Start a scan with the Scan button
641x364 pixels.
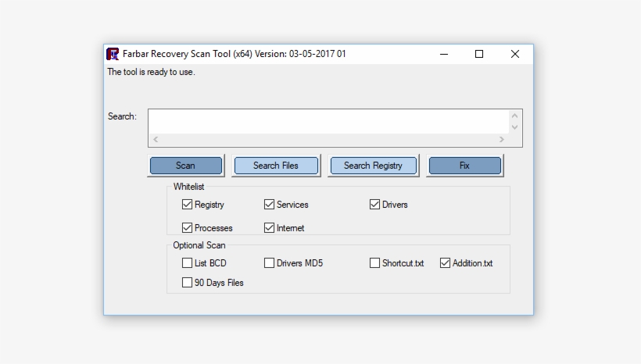(x=186, y=166)
